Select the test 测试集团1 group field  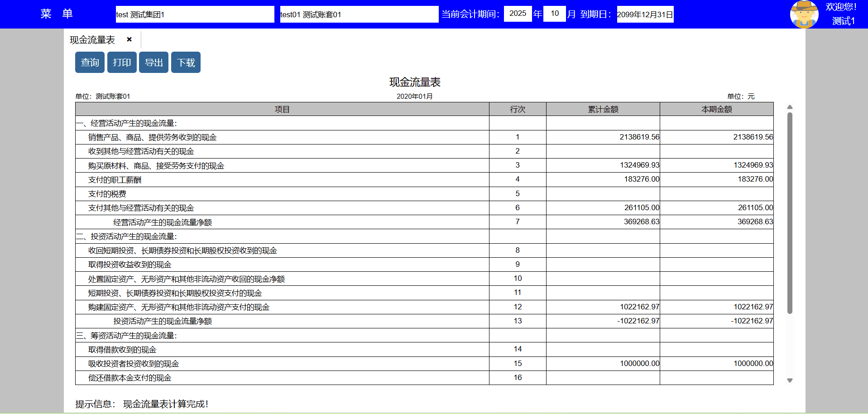coord(195,14)
